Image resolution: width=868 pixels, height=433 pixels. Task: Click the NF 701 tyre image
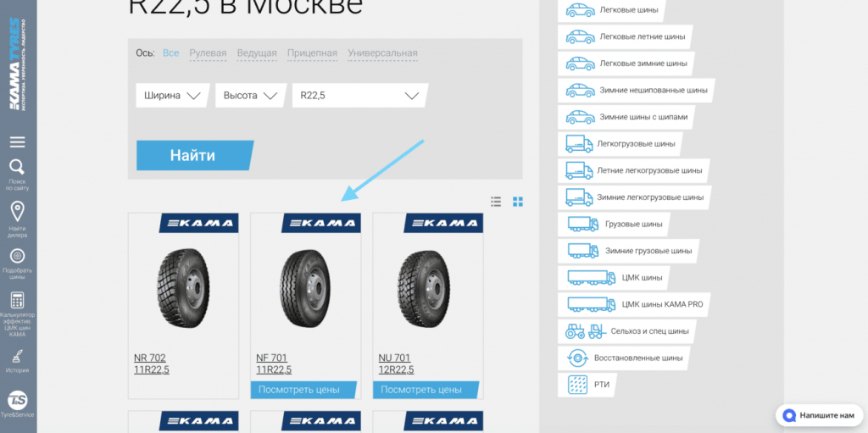[x=305, y=289]
